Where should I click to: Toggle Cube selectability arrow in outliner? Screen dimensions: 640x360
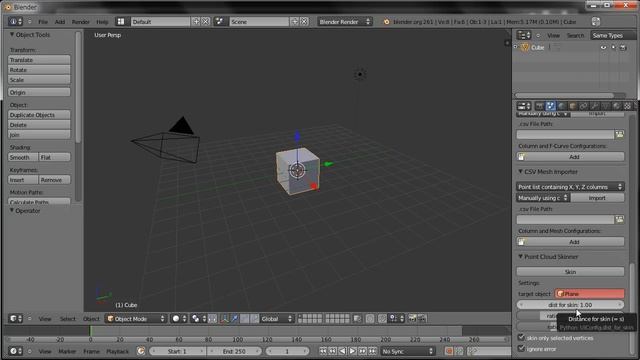pos(613,47)
